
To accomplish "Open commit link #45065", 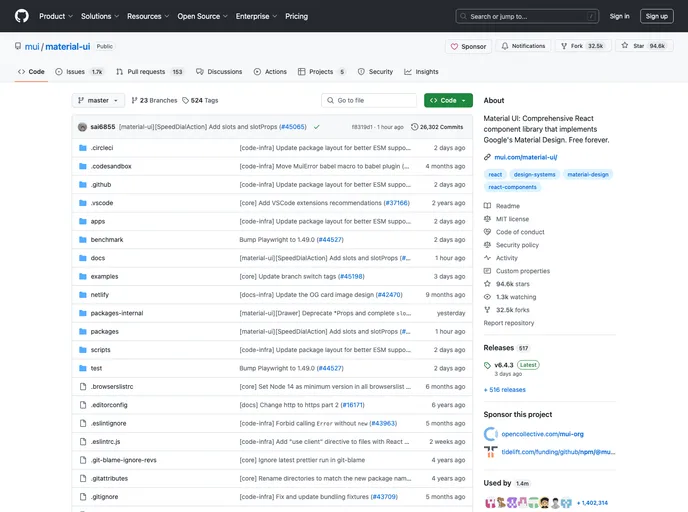I will point(293,127).
